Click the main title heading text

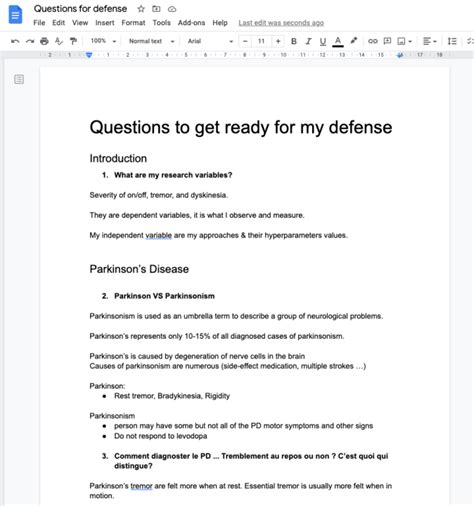pos(241,127)
